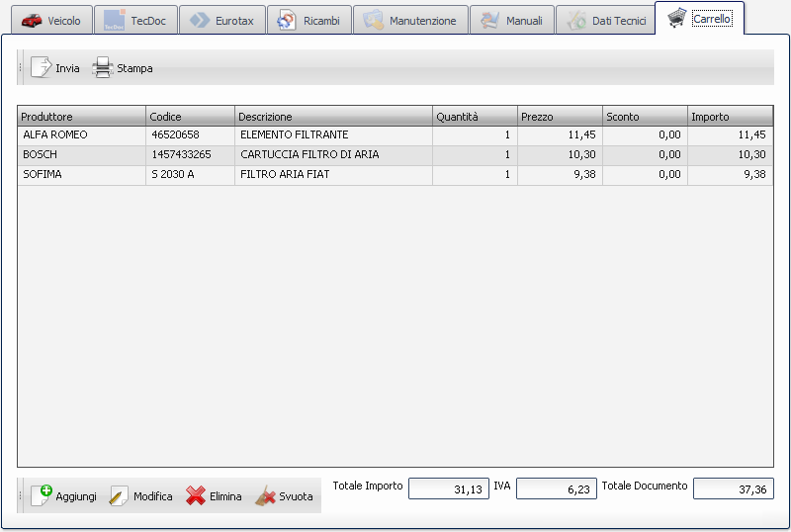Click the Modifica pencil icon

pos(119,496)
